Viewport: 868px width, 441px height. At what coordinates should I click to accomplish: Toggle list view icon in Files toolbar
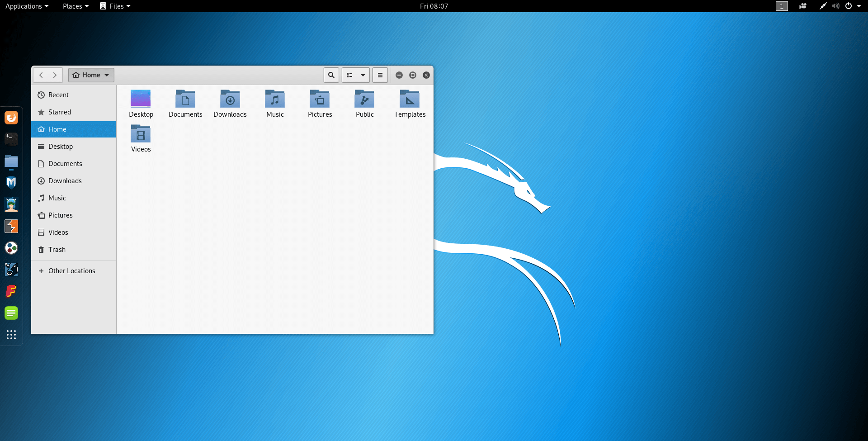click(x=349, y=75)
